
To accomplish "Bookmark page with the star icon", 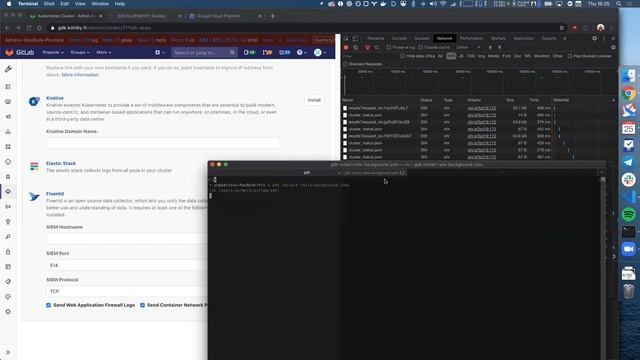I will [x=562, y=28].
